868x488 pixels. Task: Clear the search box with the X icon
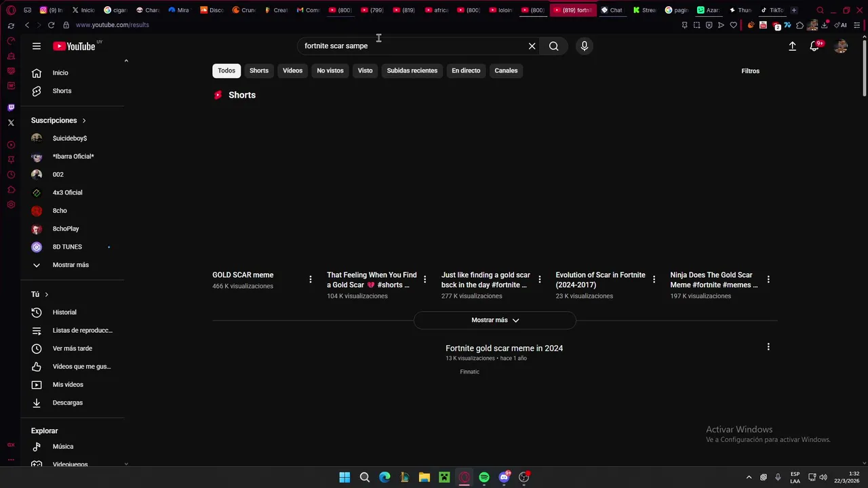(532, 46)
